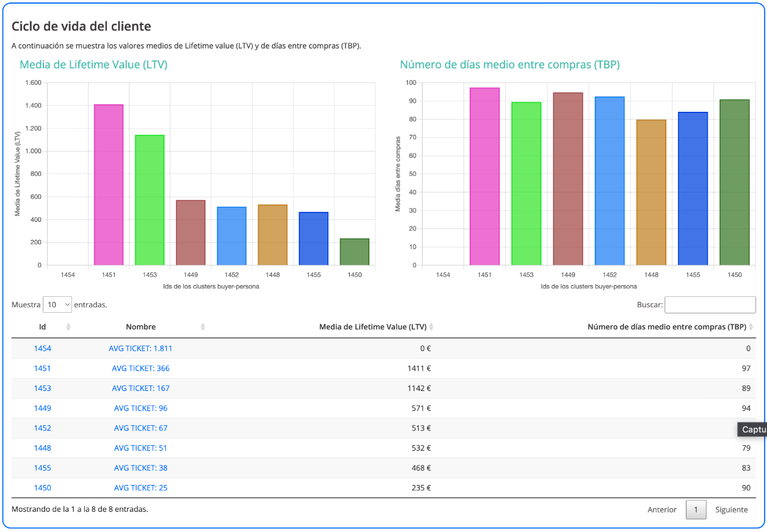Click blue 1455 bar in TBP chart
The image size is (767, 532).
coord(692,189)
